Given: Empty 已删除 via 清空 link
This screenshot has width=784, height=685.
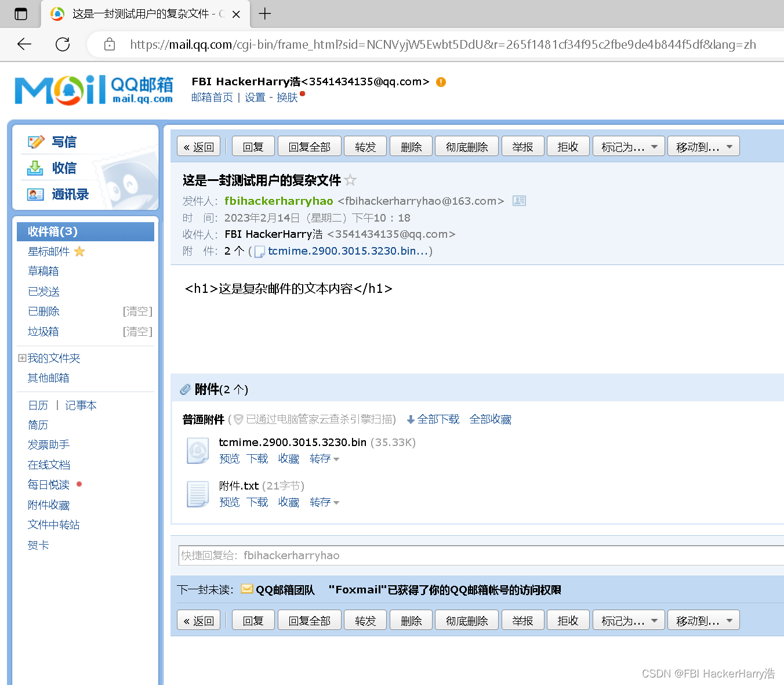Looking at the screenshot, I should (x=137, y=311).
